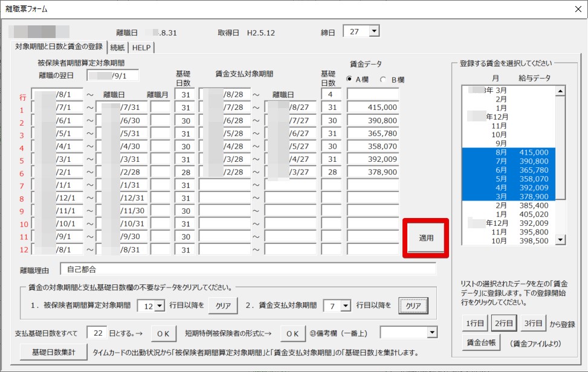Viewport: 588px width, 372px height.
Task: Select list entry 2月 385,400
Action: [x=508, y=205]
